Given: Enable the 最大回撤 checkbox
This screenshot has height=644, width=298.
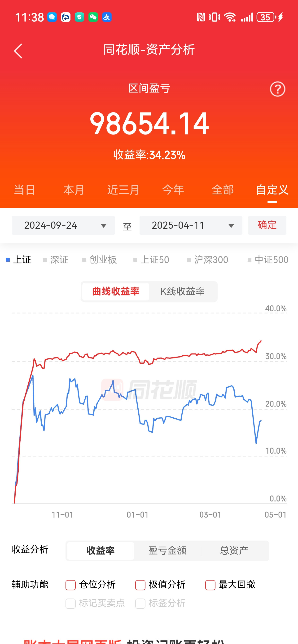Looking at the screenshot, I should [x=210, y=585].
